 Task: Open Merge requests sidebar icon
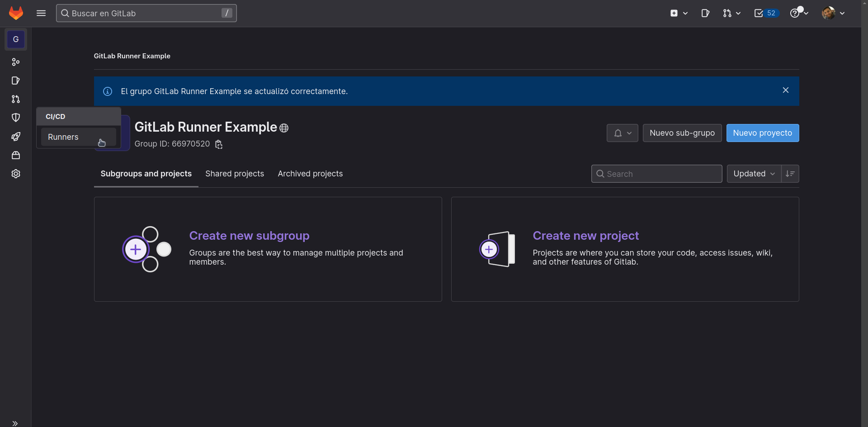coord(16,99)
